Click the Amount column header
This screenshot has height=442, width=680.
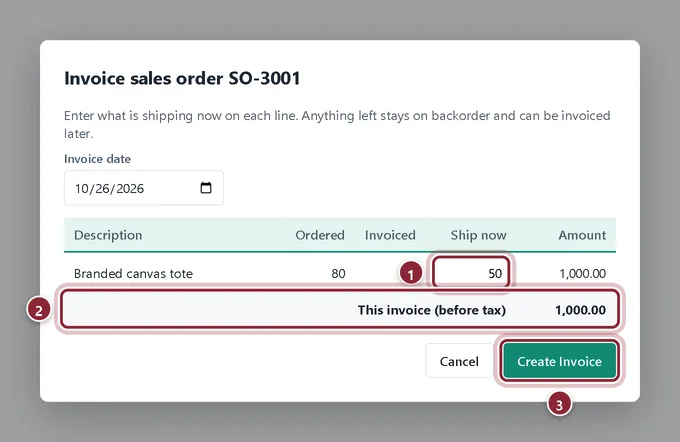(582, 235)
